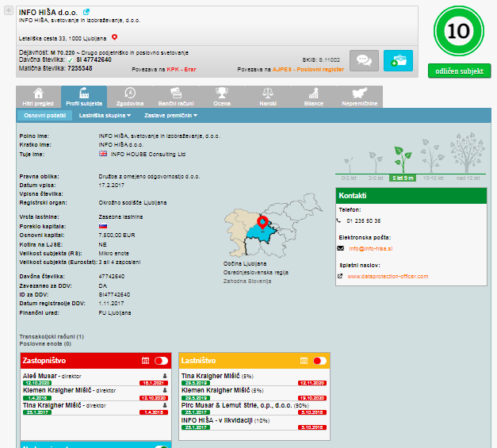
Task: Click the plus icon at top-left corner
Action: coord(9,12)
